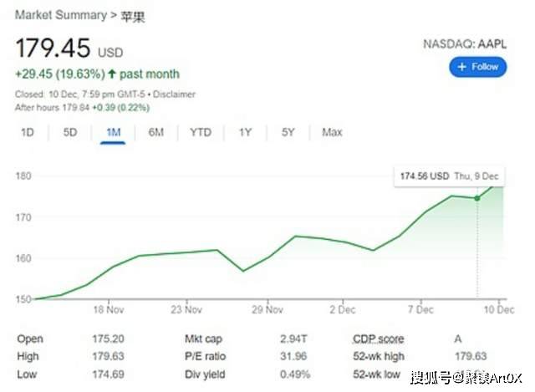Click the Mkt cap value 2.94T

[x=293, y=339]
